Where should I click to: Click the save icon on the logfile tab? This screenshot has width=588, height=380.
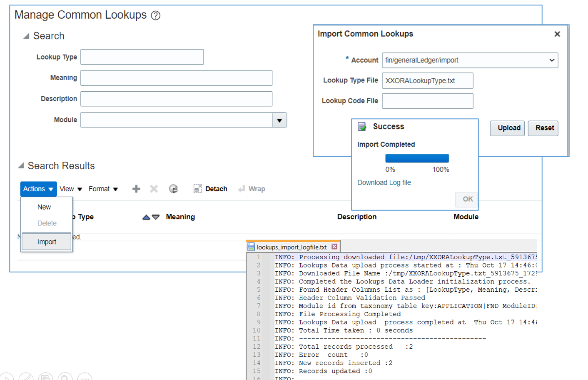[252, 246]
